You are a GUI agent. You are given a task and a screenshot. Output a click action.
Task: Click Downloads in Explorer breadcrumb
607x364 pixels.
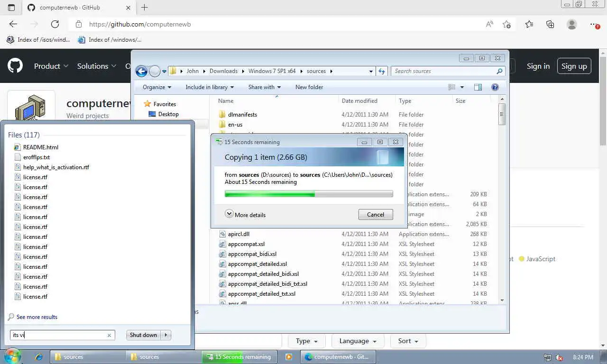click(223, 71)
